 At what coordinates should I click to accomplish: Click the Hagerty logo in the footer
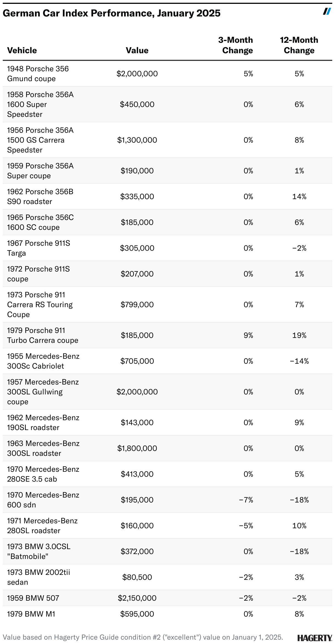coord(314,638)
